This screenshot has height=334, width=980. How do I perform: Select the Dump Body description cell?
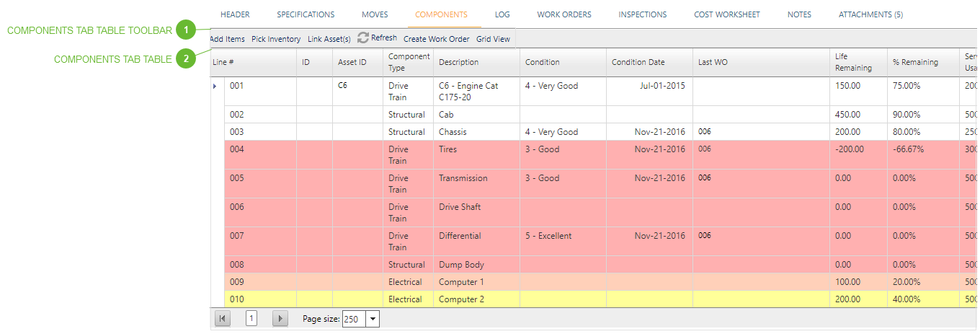477,265
